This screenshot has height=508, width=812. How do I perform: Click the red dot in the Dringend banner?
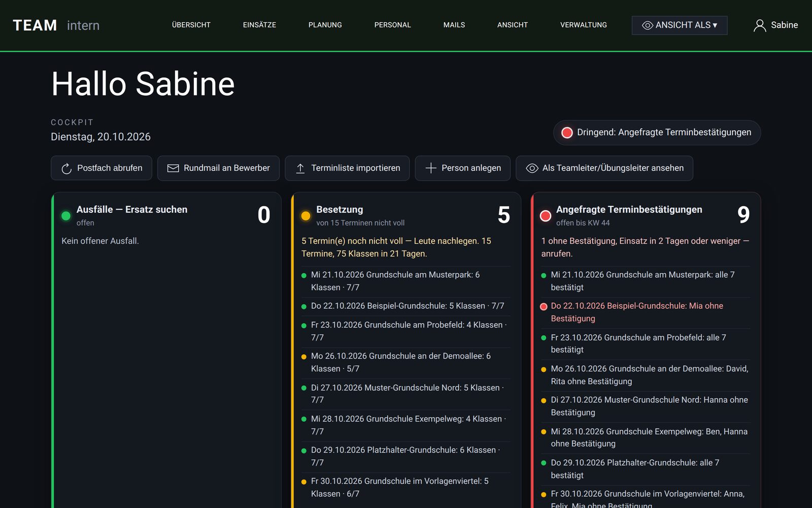(567, 133)
